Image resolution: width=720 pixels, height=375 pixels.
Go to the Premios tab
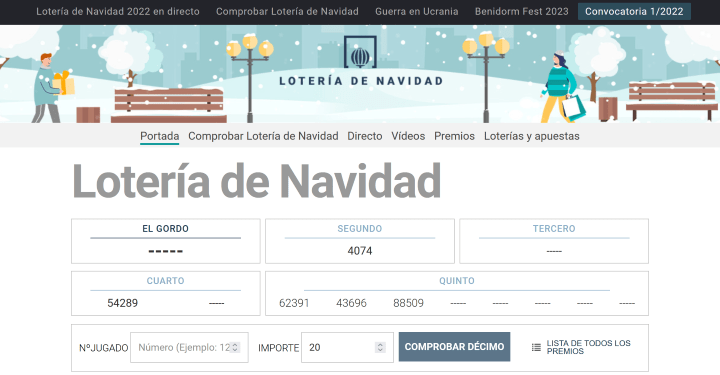click(x=454, y=136)
